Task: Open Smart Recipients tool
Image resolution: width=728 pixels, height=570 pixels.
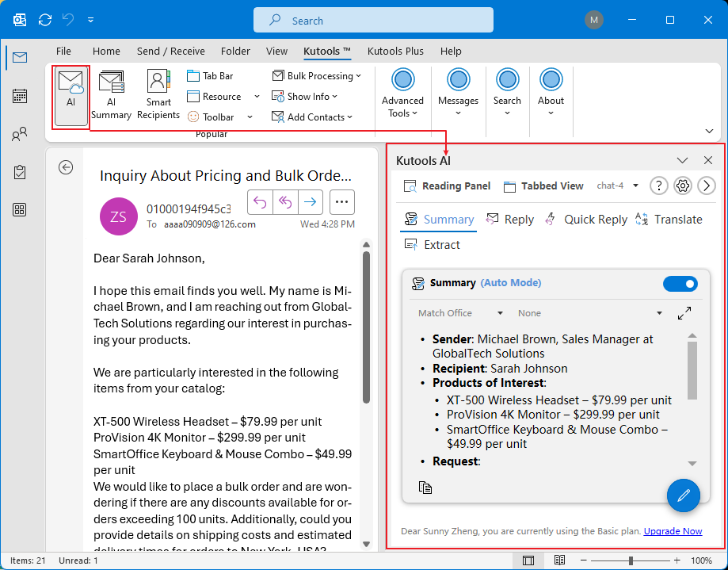Action: [x=158, y=95]
